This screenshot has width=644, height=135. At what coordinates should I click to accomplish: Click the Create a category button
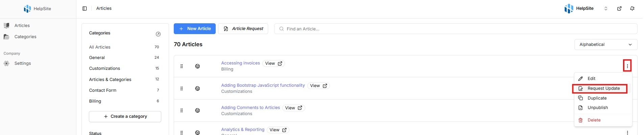[125, 116]
